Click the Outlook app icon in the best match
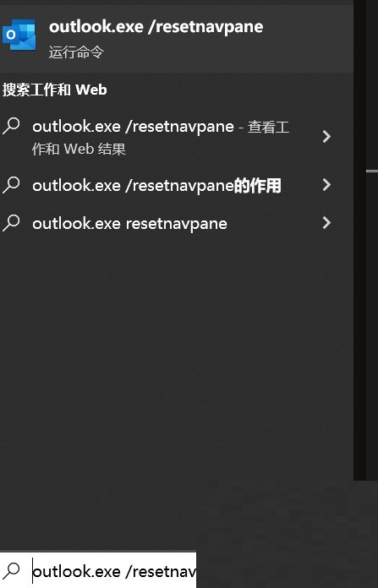Viewport: 378px width, 588px height. tap(19, 35)
